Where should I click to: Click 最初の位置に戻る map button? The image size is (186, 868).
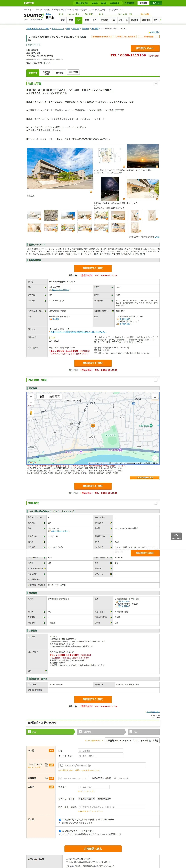[x=72, y=401]
